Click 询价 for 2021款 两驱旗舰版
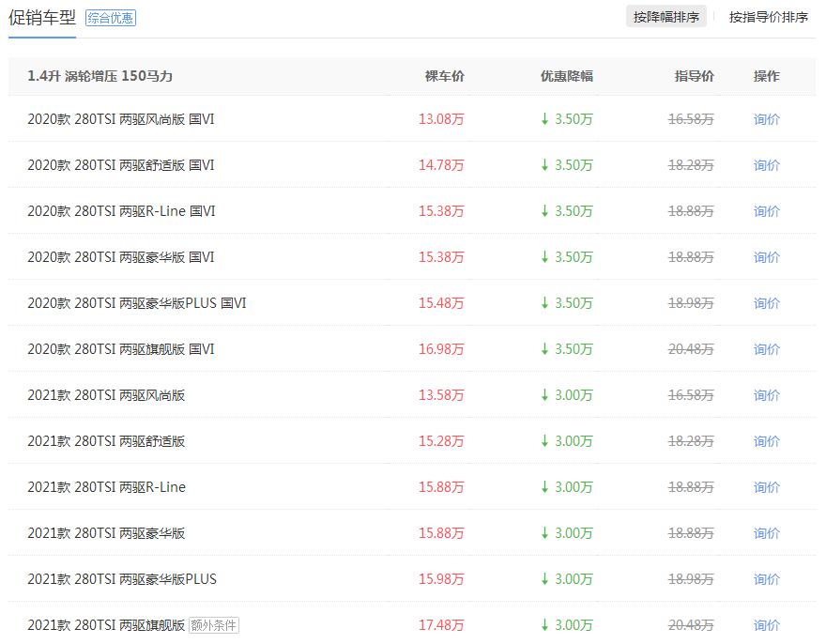Image resolution: width=826 pixels, height=644 pixels. coord(767,625)
